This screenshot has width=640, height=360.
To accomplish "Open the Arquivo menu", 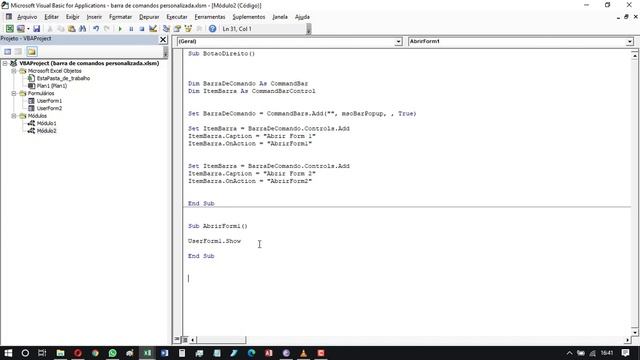I will point(27,17).
